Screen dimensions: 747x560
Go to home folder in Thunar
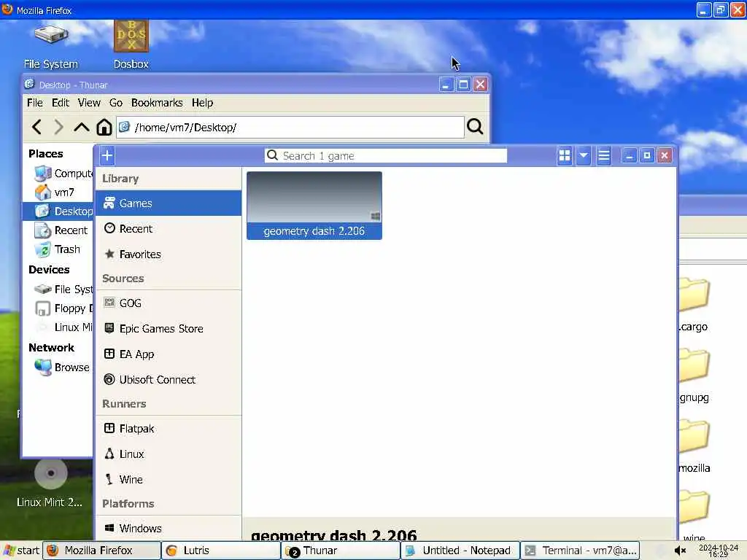[104, 127]
